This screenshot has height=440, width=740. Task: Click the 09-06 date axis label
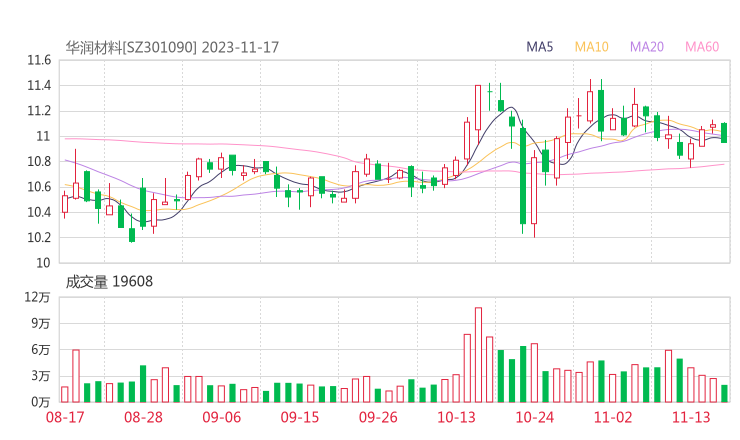point(222,417)
